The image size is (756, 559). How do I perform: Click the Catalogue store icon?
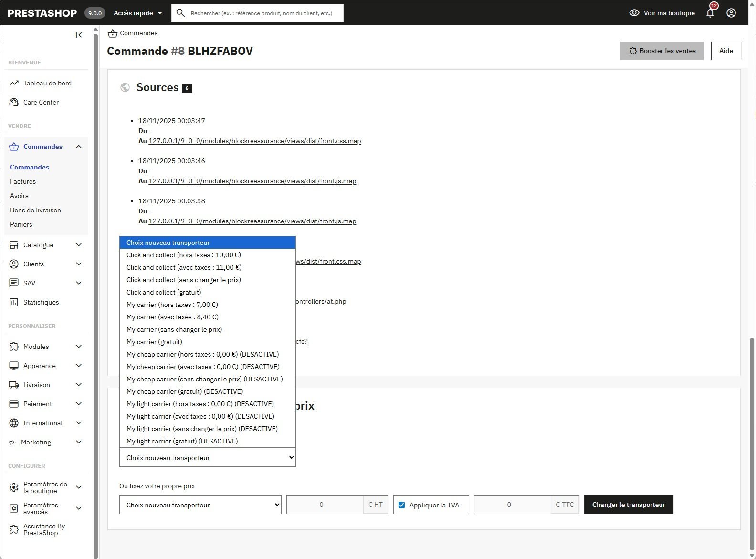pos(14,245)
